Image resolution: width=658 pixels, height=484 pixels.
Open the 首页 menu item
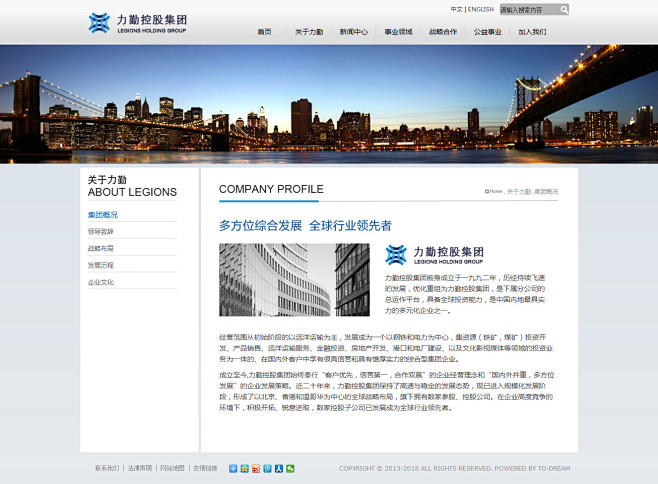[264, 32]
